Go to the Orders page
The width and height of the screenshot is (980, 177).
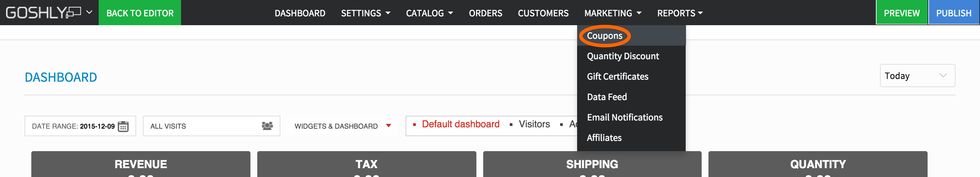click(486, 13)
